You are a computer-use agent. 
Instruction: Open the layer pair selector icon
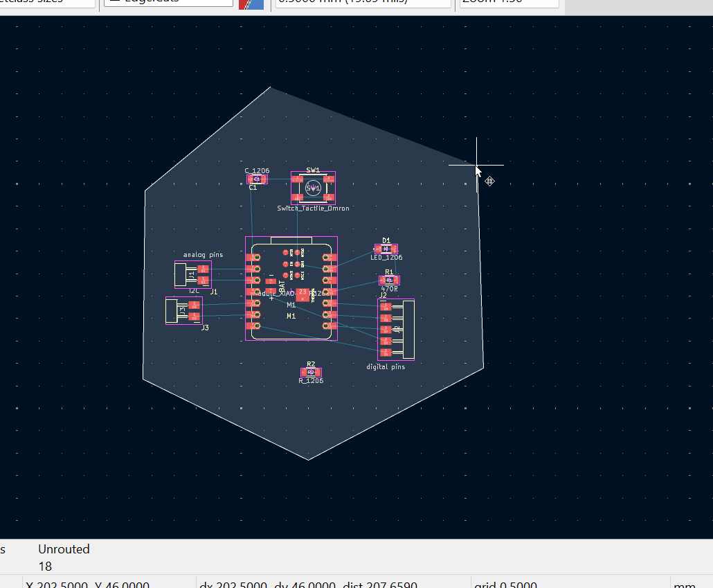pos(251,3)
